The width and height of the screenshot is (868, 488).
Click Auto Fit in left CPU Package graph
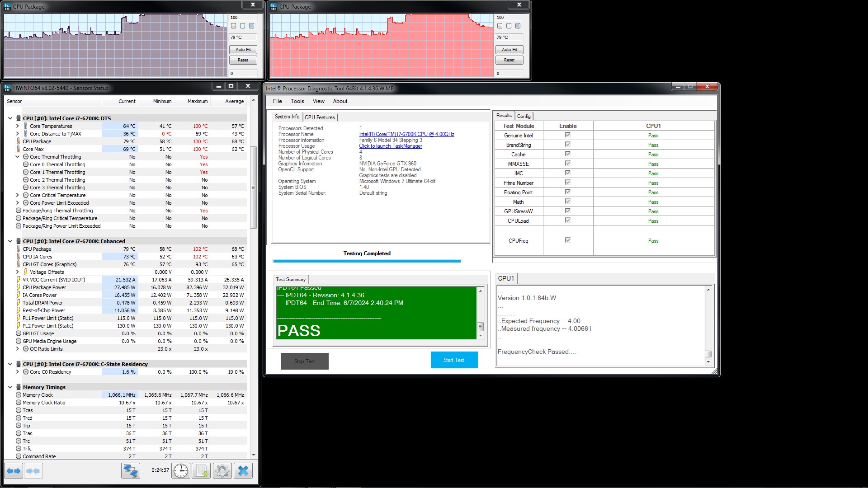click(x=243, y=50)
